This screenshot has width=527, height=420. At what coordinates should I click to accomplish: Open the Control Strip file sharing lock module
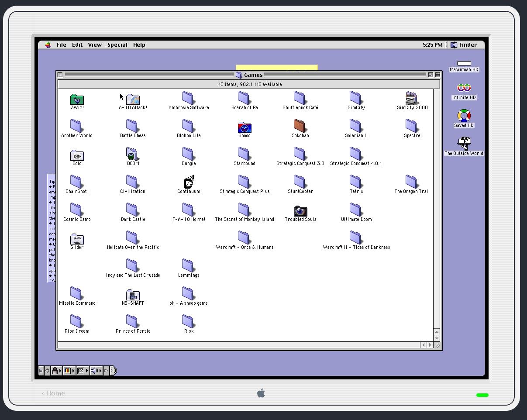[56, 371]
